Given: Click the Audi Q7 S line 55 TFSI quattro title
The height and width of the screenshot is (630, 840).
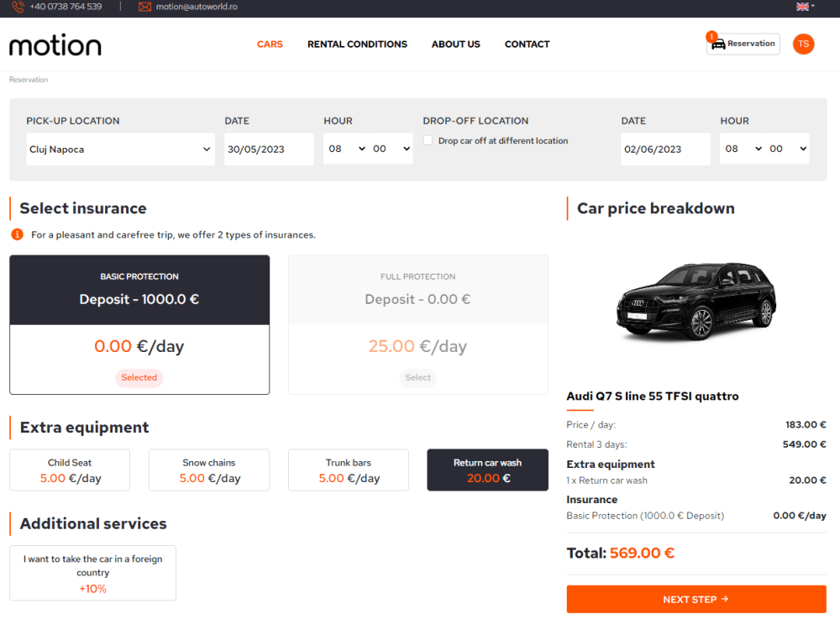Looking at the screenshot, I should 653,396.
